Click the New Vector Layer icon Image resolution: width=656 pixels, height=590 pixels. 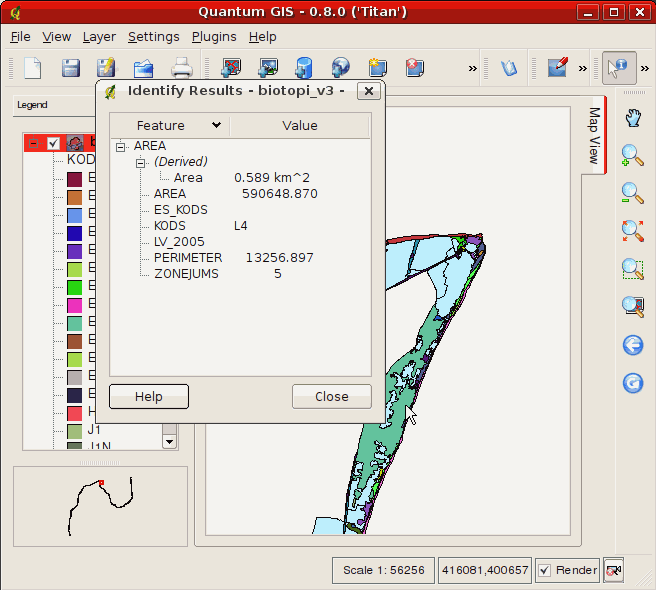coord(378,68)
